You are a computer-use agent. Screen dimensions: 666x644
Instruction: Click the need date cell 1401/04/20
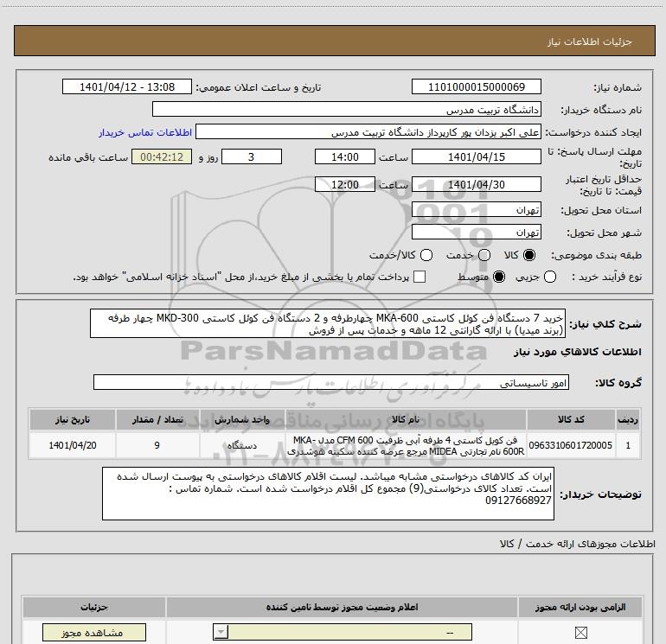[73, 445]
